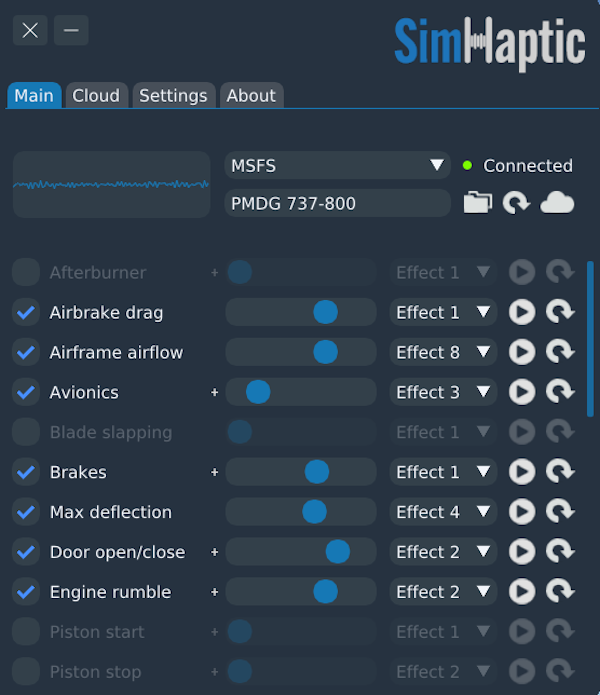Enable Piston start checkbox
Image resolution: width=600 pixels, height=695 pixels.
point(26,631)
